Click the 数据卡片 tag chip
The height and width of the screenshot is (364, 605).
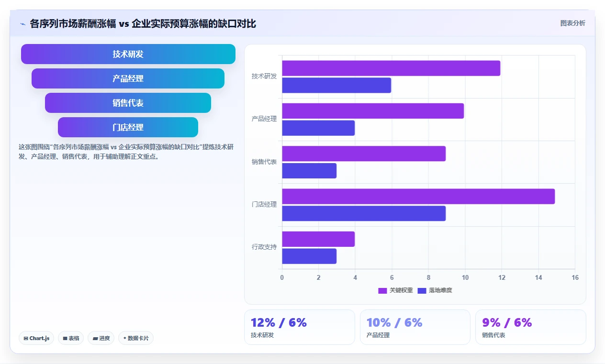pyautogui.click(x=136, y=338)
